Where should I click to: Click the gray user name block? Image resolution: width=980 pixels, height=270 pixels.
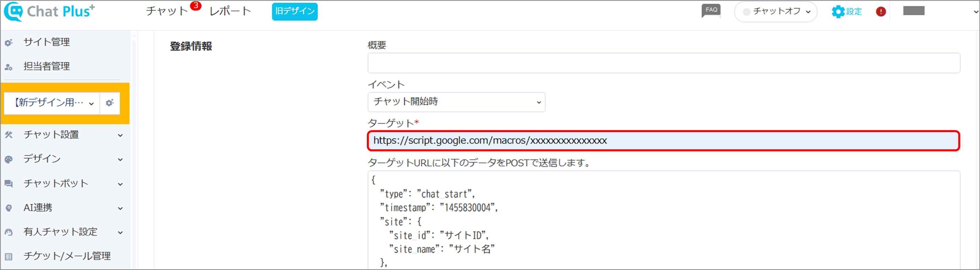click(914, 11)
